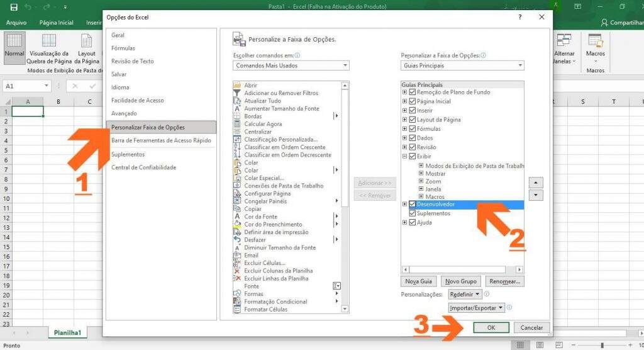Expand the Desenvolvedor tree node
Viewport: 644px width, 350px height.
[404, 204]
